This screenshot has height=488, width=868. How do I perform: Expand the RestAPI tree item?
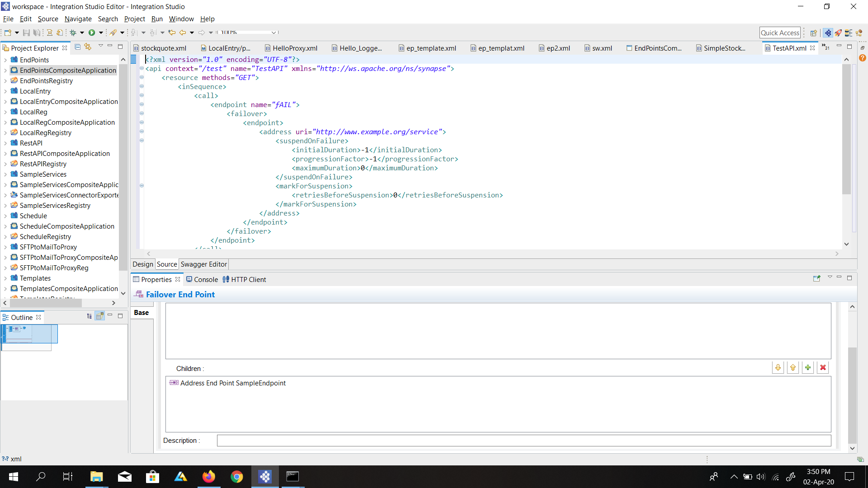[x=5, y=143]
